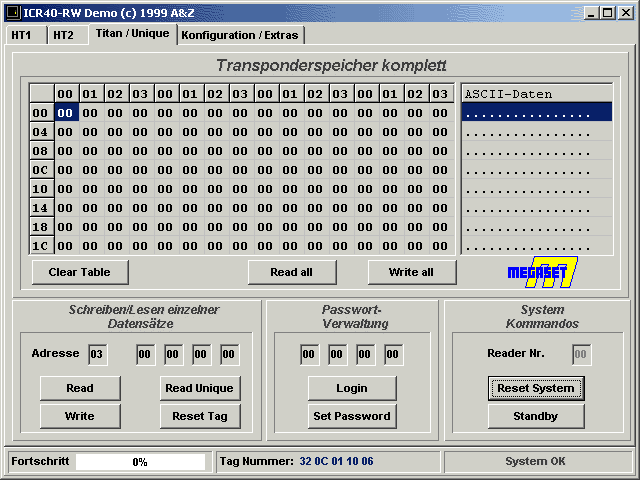The image size is (640, 480).
Task: Click the Reset Tag button
Action: coord(200,416)
